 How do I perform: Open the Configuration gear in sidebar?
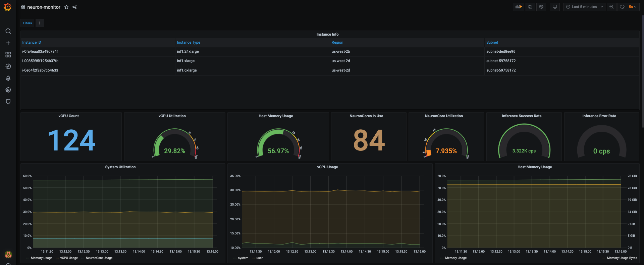click(x=8, y=90)
